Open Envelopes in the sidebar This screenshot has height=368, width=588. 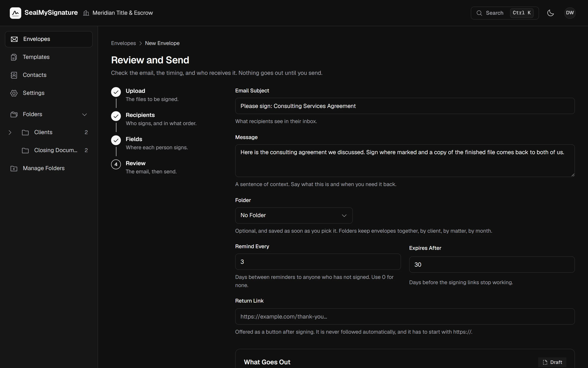[x=49, y=39]
